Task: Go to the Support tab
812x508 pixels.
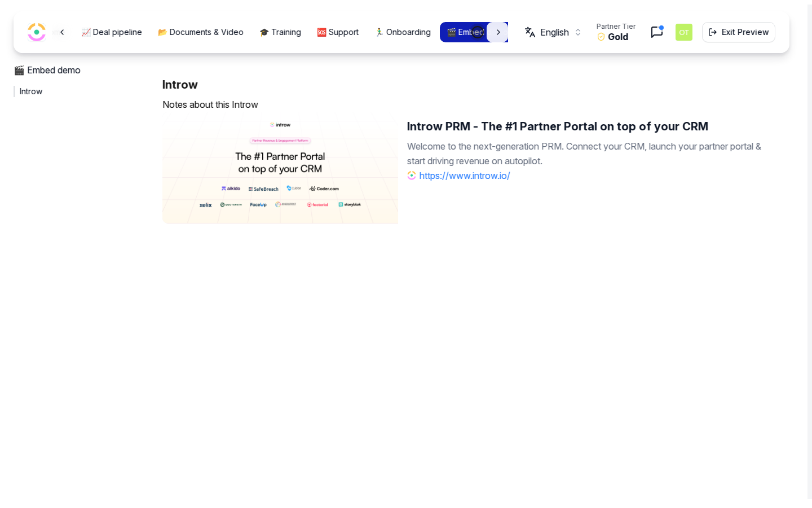Action: click(x=338, y=32)
